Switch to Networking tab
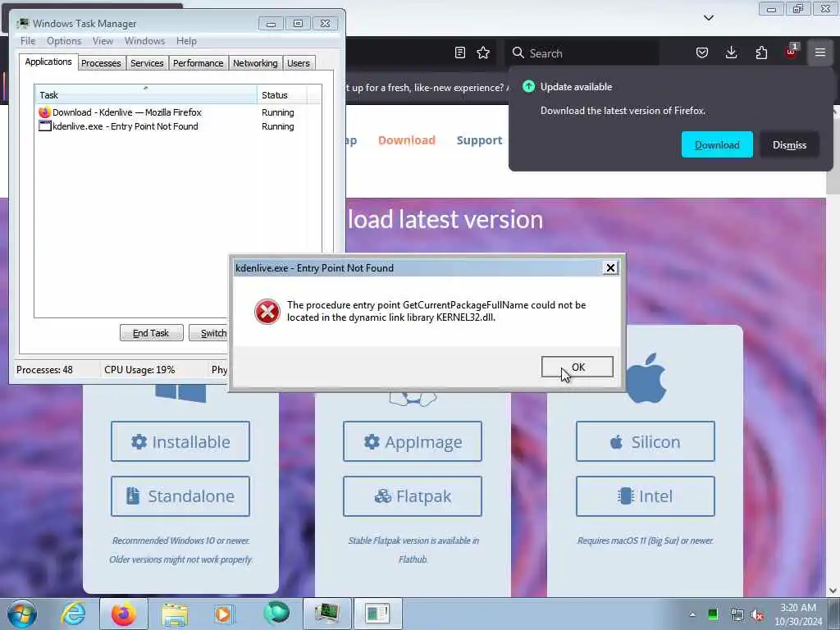 point(255,62)
